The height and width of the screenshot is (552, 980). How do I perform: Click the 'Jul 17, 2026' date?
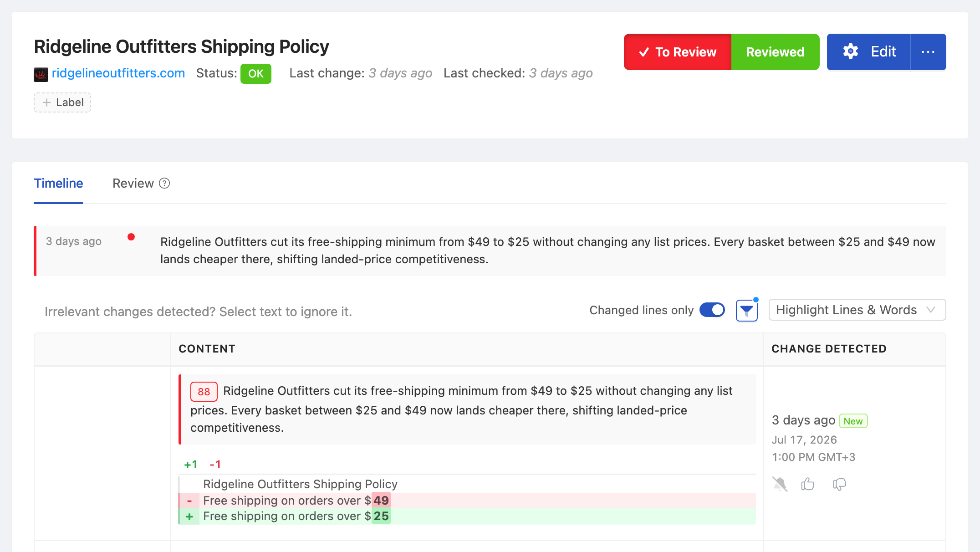click(x=804, y=440)
